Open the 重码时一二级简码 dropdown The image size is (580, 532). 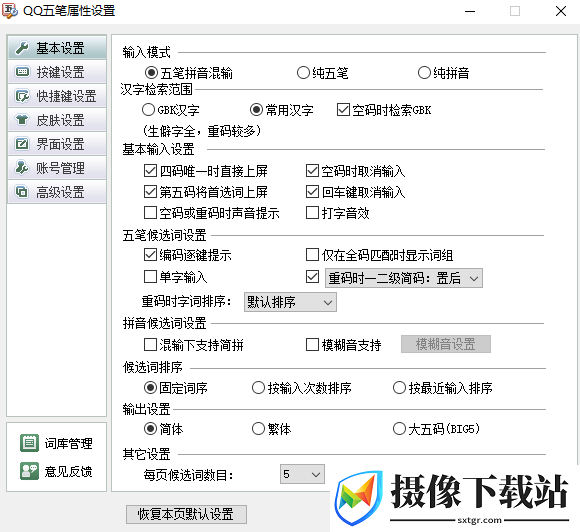404,278
